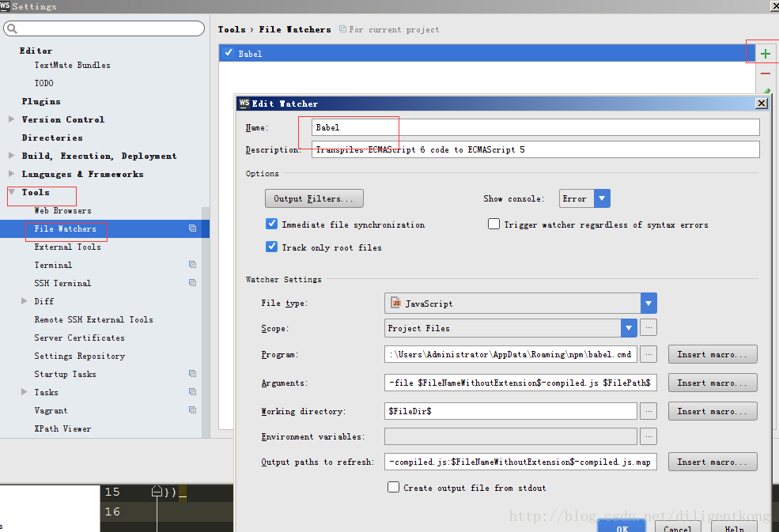
Task: Open the Show console dropdown
Action: [x=602, y=198]
